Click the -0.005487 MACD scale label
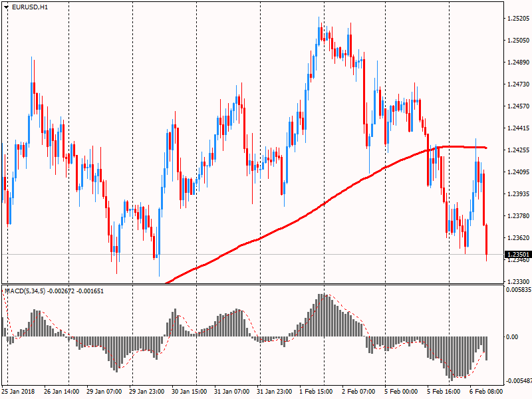532x399 pixels. [x=518, y=380]
